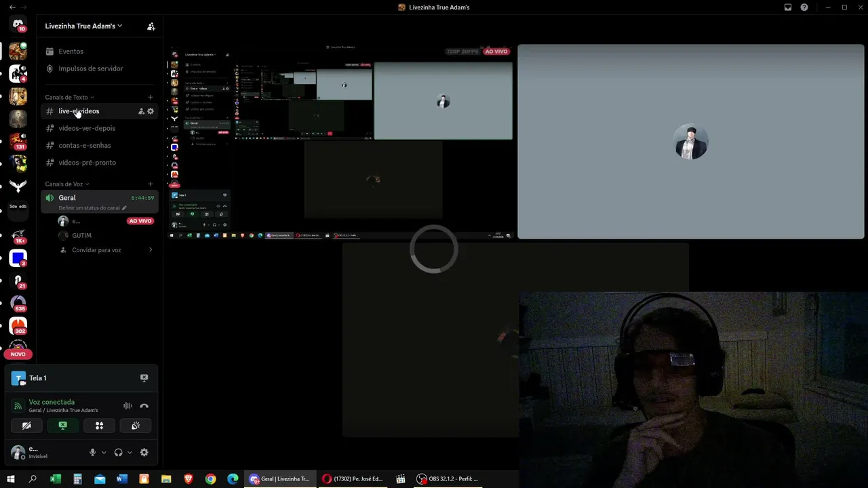Stop streaming icon next to Tela 1

(x=144, y=378)
